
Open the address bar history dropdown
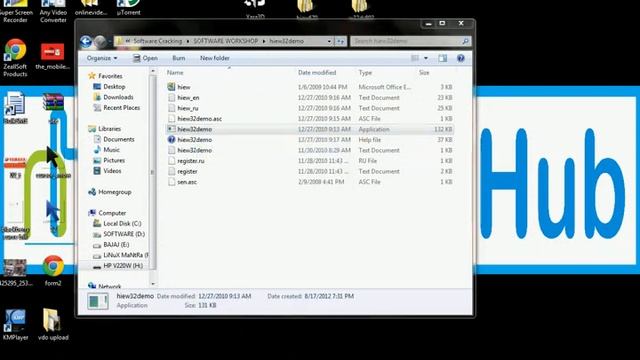pos(329,41)
